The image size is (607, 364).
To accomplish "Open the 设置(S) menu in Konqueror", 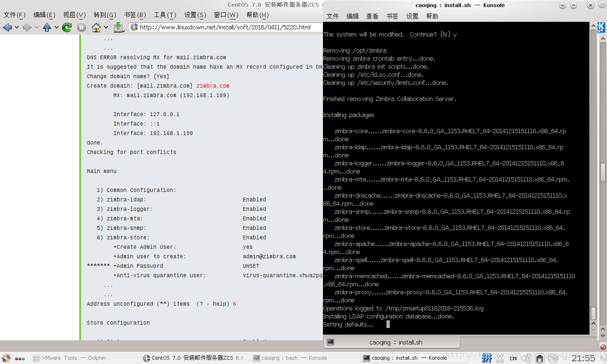I will [x=195, y=15].
